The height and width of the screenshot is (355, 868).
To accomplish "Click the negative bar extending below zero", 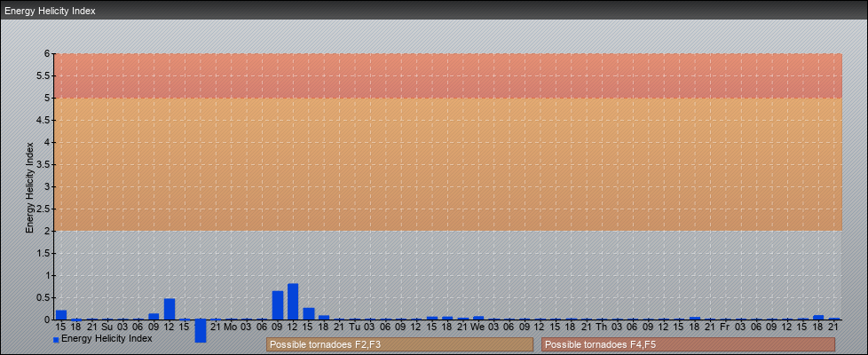I will pos(201,331).
